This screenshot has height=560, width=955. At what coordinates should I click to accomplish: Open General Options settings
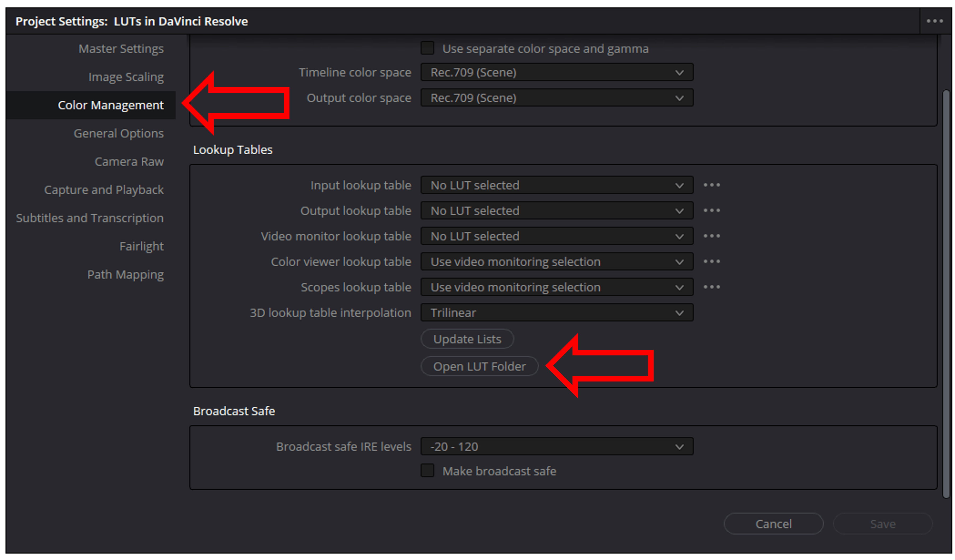119,133
